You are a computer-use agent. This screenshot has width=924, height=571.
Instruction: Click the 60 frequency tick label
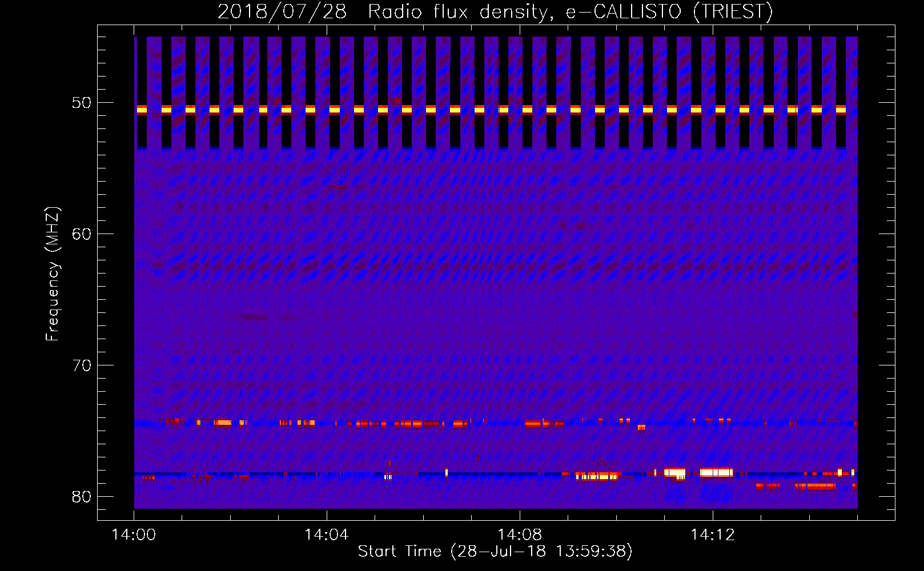click(82, 234)
